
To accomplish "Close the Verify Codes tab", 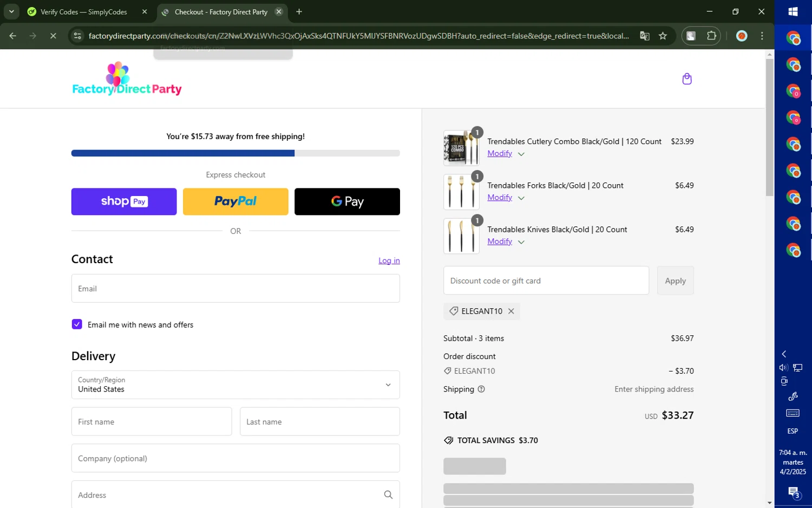I will pyautogui.click(x=145, y=11).
